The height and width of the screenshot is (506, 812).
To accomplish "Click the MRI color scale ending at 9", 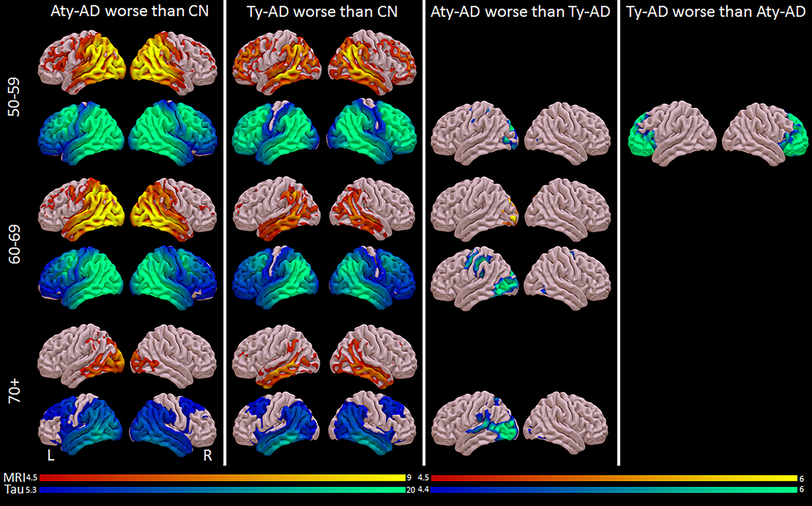I will [x=222, y=478].
